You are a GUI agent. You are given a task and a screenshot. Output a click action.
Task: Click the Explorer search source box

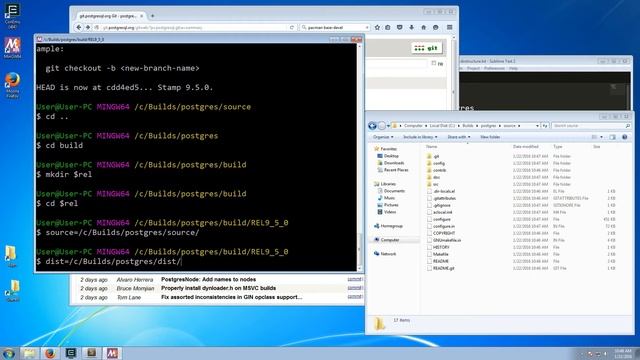pos(591,126)
